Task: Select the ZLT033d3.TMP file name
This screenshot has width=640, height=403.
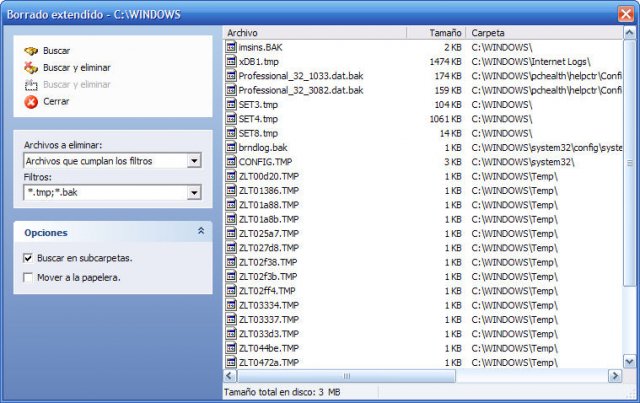Action: 269,334
